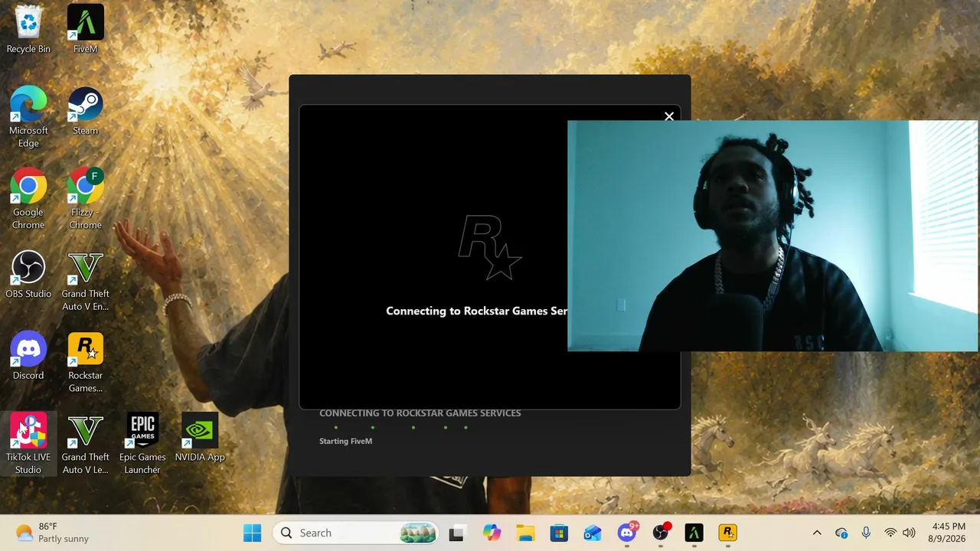Open the Grand Theft Auto V Enhanced shortcut
Viewport: 980px width, 551px height.
85,282
